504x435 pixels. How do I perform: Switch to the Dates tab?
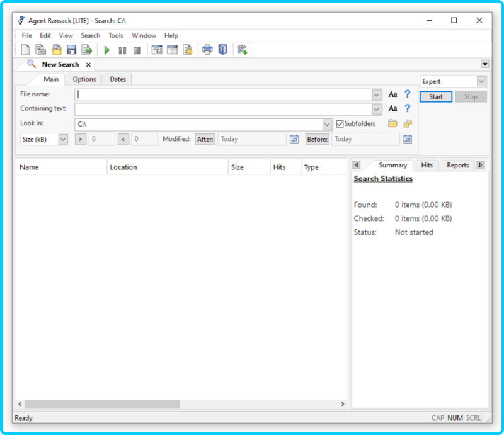118,79
